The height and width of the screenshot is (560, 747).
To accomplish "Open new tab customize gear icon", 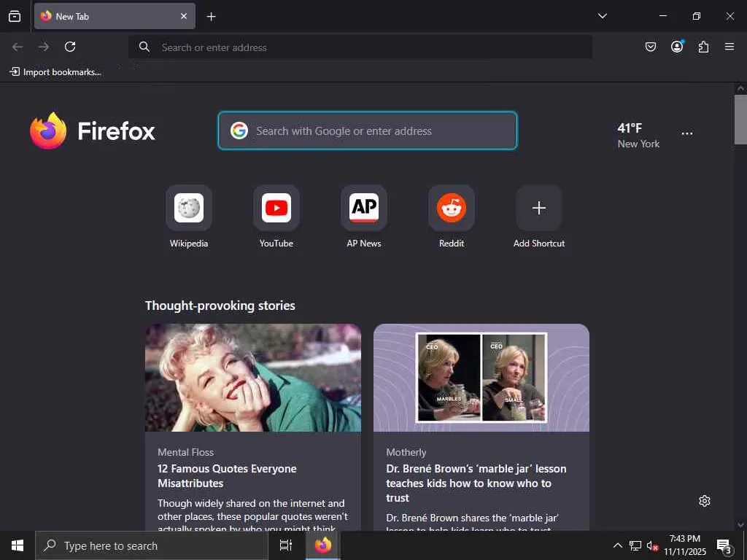I will (x=705, y=501).
